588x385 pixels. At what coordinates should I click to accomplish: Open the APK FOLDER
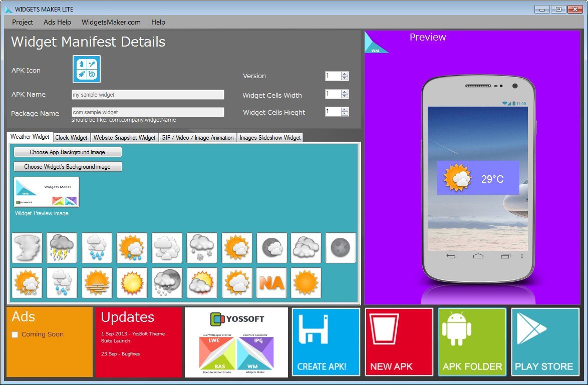(472, 342)
